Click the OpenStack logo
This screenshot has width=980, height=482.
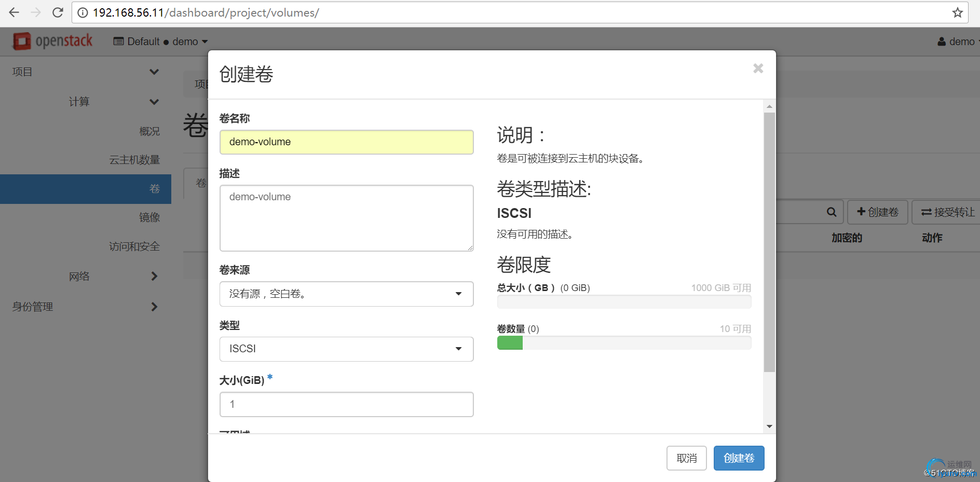tap(52, 41)
